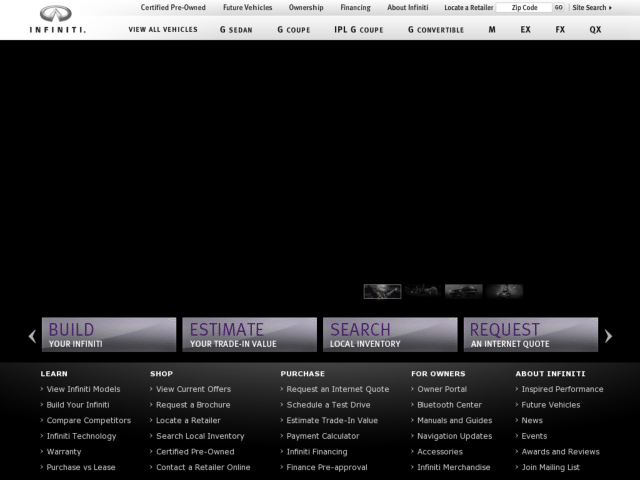640x480 pixels.
Task: Select the third slideshow thumbnail
Action: click(x=464, y=291)
